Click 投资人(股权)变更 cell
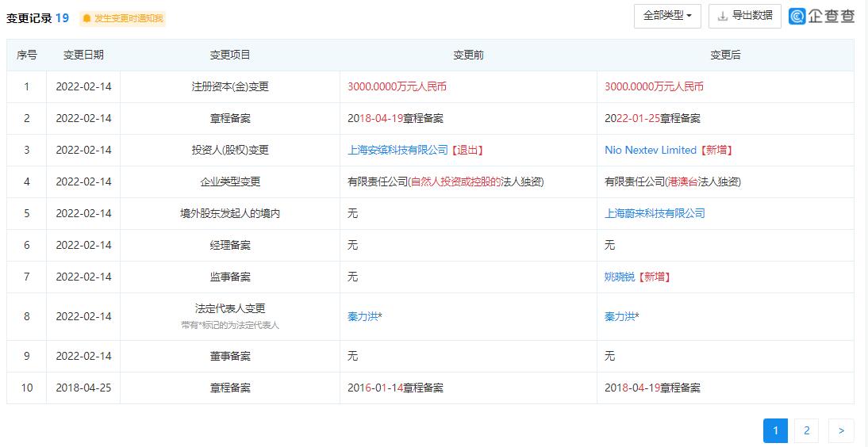 (x=230, y=150)
